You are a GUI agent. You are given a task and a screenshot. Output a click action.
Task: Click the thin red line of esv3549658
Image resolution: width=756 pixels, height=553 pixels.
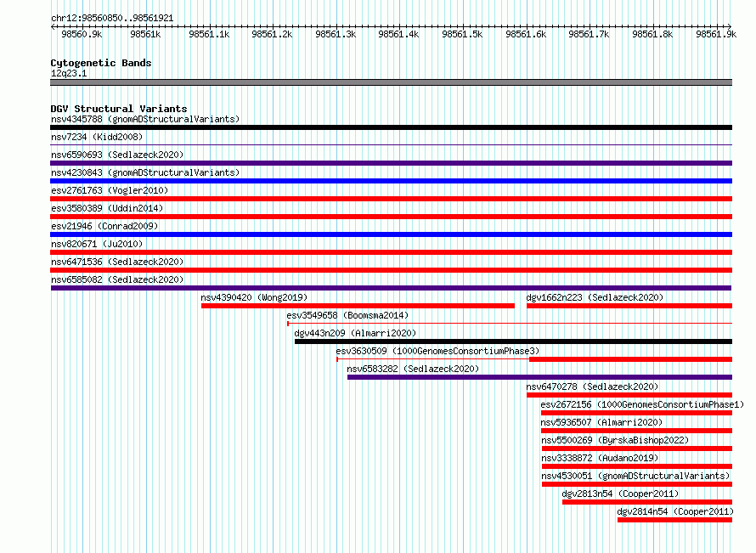(x=510, y=323)
